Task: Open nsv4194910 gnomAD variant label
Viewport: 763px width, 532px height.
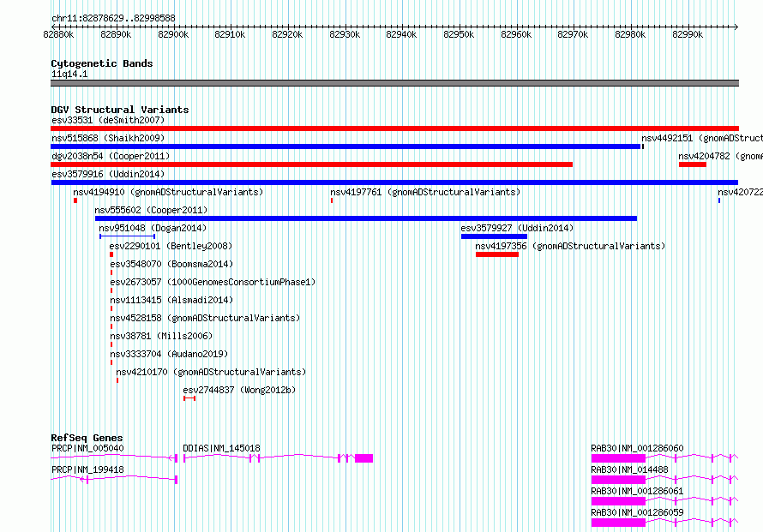Action: 168,192
